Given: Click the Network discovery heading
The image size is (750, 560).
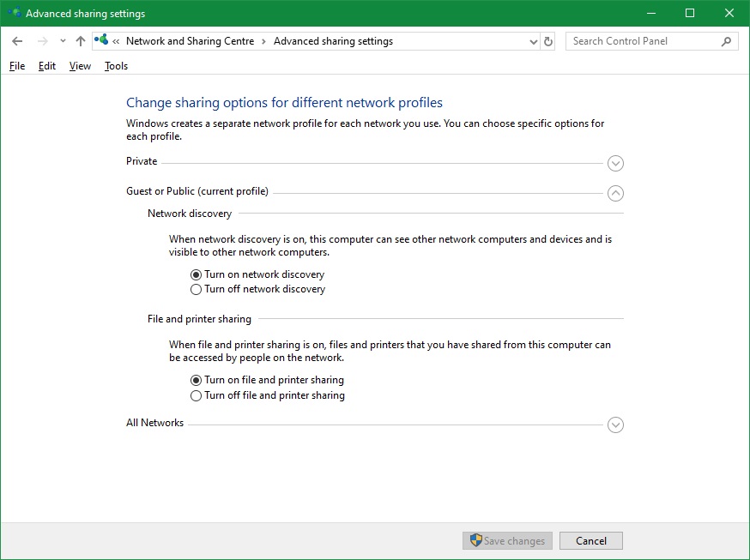Looking at the screenshot, I should pyautogui.click(x=190, y=214).
